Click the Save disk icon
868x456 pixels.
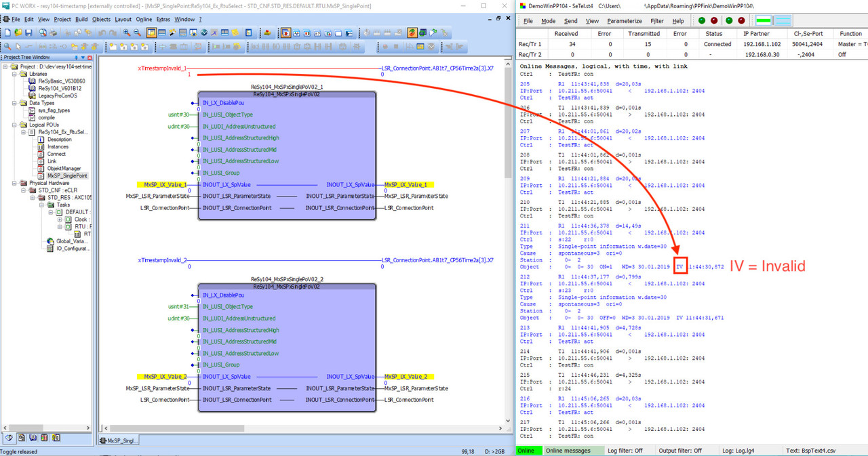[x=28, y=33]
